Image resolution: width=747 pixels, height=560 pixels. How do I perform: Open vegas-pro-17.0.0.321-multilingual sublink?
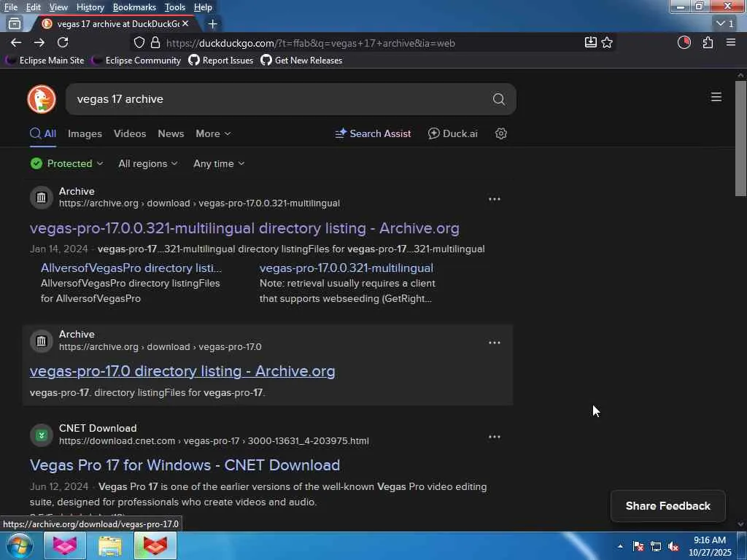(347, 268)
